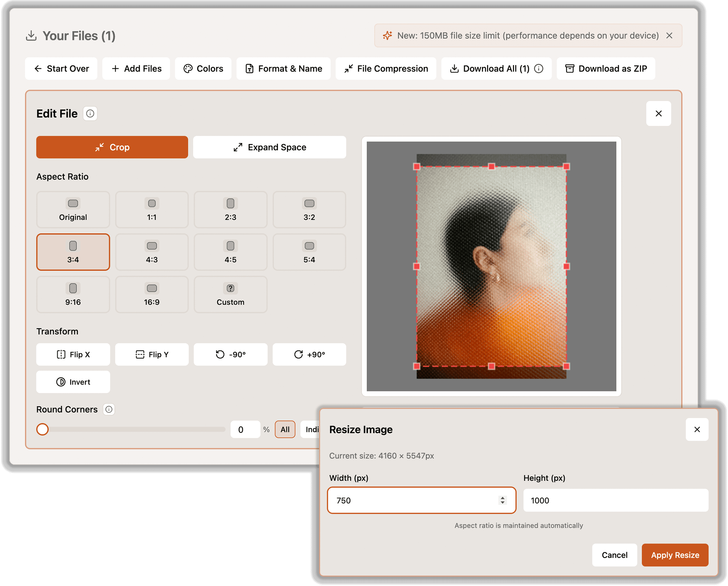Flip the image horizontally with Flip X

click(x=73, y=354)
